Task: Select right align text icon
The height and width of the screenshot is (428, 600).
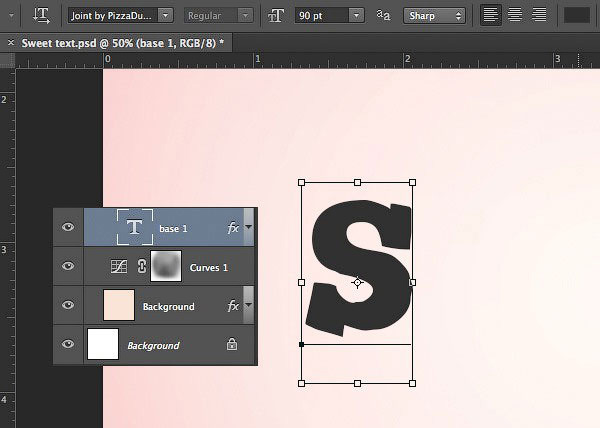Action: 539,15
